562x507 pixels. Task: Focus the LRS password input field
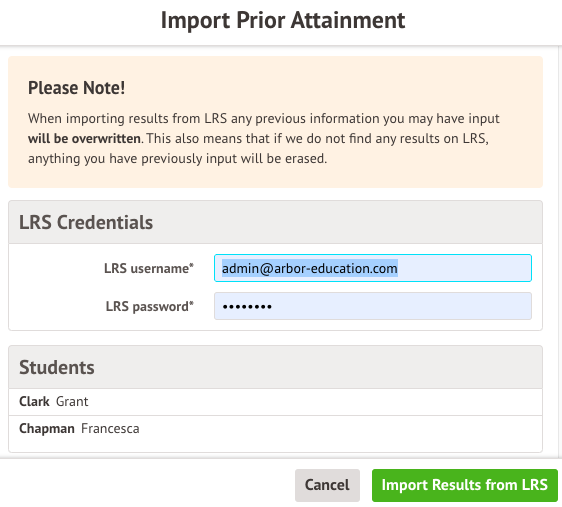pos(373,306)
